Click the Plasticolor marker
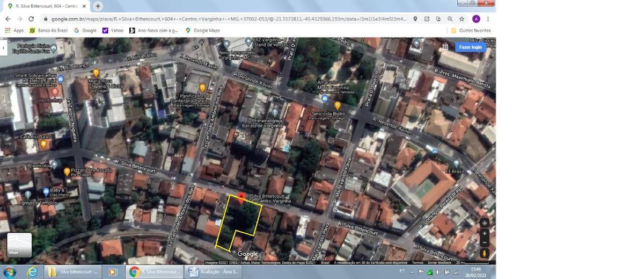This screenshot has width=644, height=279. click(53, 166)
